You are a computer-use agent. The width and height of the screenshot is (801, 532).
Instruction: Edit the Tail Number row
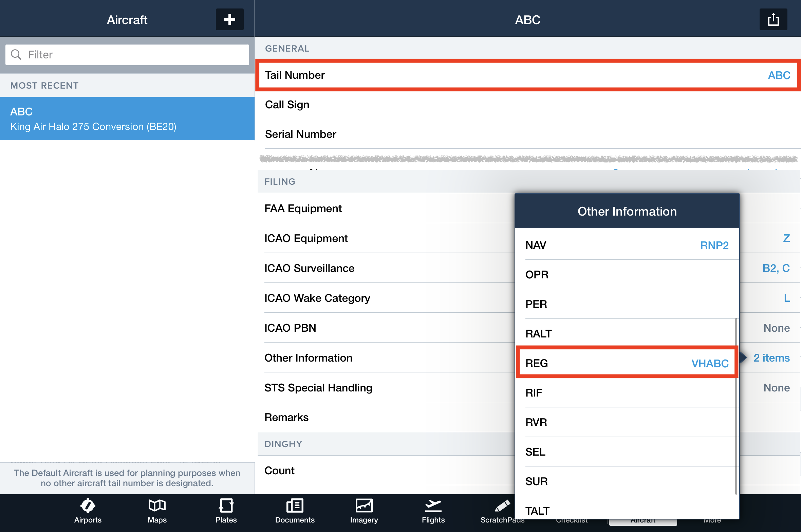(528, 75)
